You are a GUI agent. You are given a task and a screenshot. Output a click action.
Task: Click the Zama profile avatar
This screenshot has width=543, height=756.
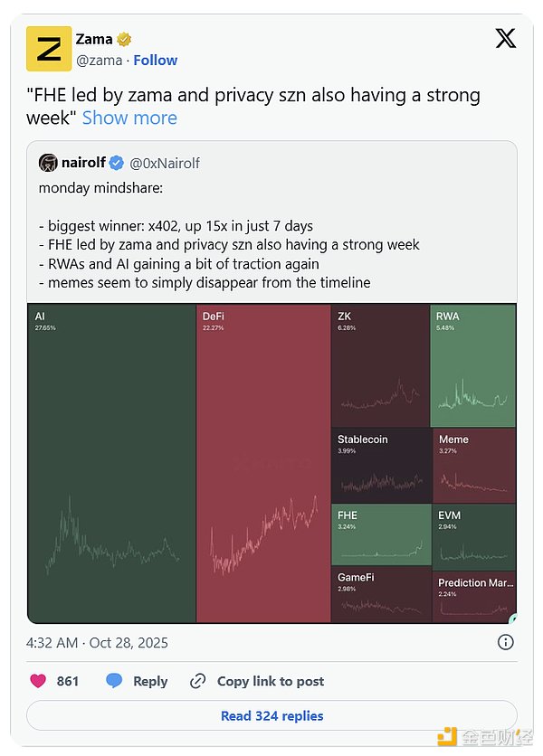[49, 49]
